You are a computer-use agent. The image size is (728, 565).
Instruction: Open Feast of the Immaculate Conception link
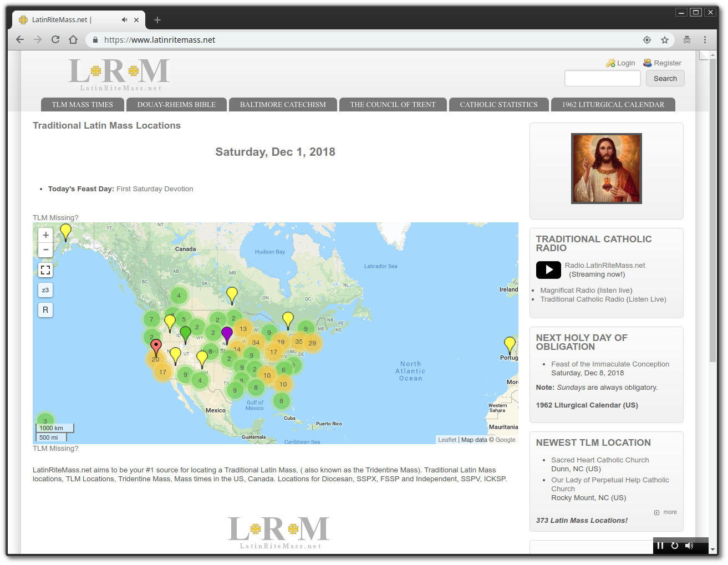tap(610, 364)
